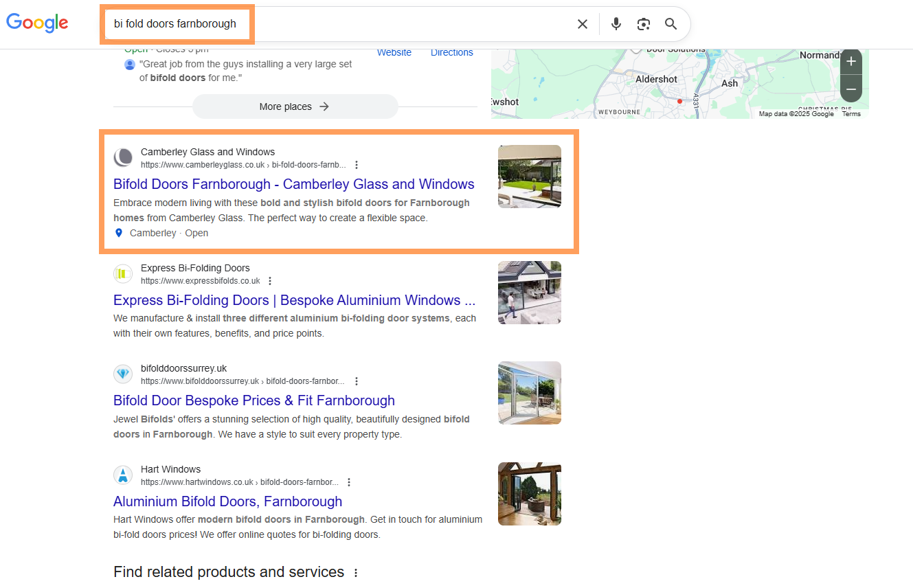Click the Website link for the business

pos(394,53)
